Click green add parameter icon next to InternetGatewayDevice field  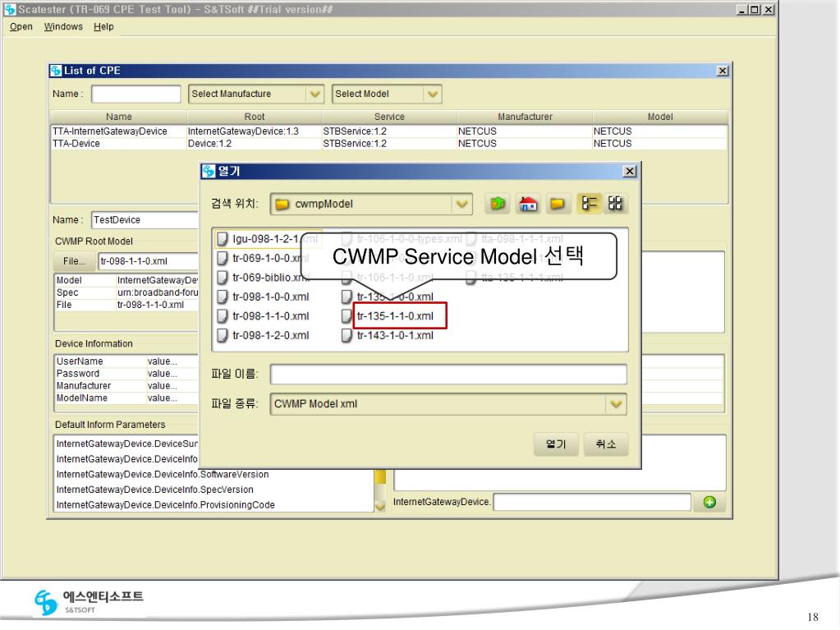709,502
